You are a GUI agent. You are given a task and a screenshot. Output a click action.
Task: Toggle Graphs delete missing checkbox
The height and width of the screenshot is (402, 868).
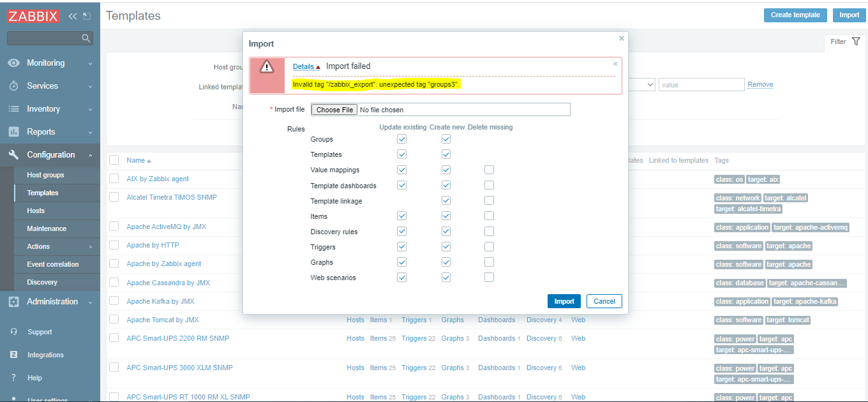(x=489, y=262)
